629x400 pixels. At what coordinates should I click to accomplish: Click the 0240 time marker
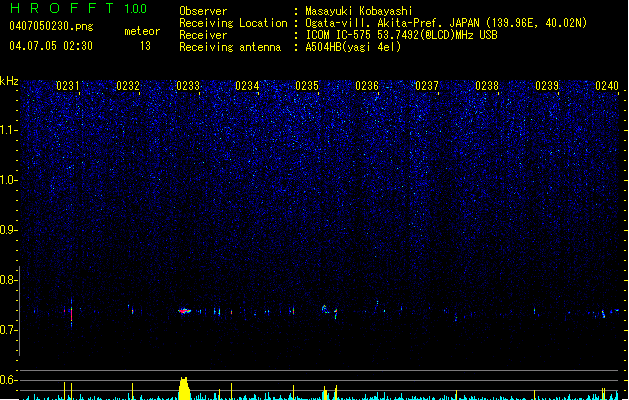point(607,86)
